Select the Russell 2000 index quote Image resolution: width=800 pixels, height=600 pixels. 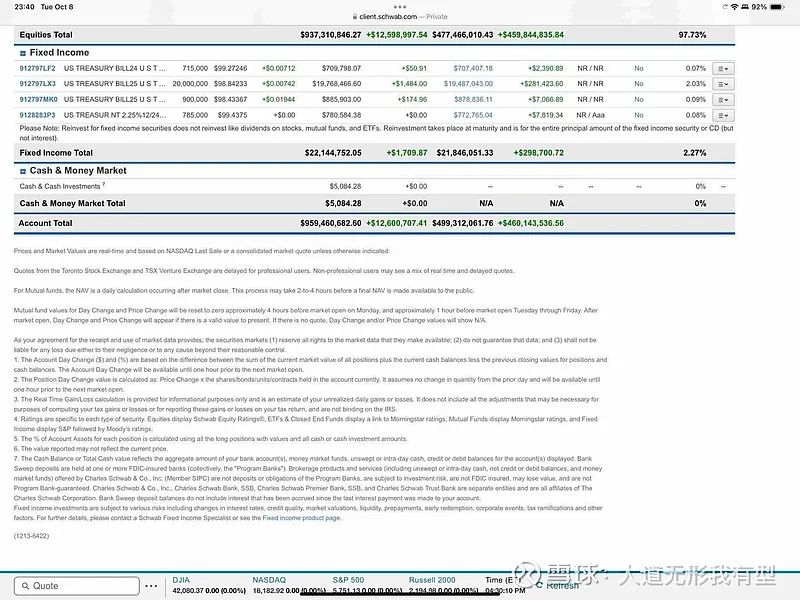point(443,585)
